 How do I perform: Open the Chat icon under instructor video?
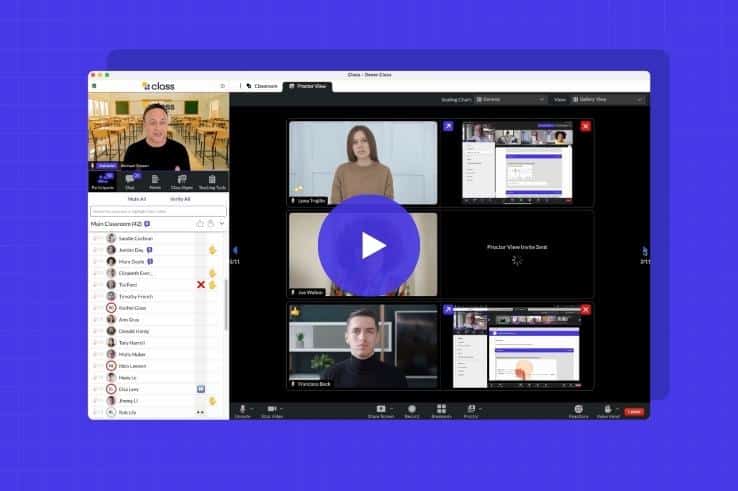point(129,180)
